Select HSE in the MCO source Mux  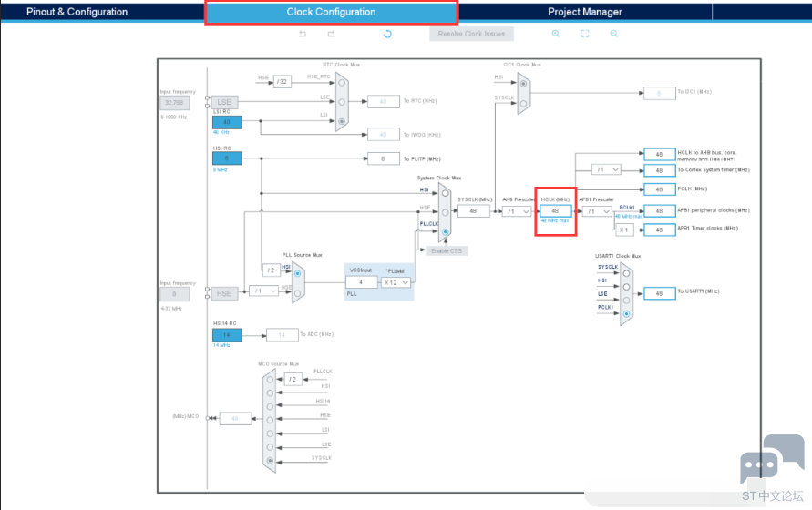(270, 420)
